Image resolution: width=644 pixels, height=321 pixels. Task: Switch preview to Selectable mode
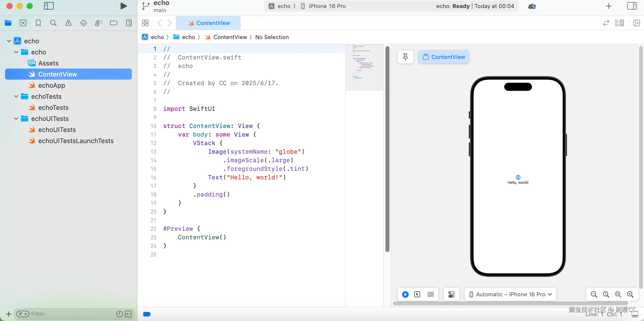point(417,294)
